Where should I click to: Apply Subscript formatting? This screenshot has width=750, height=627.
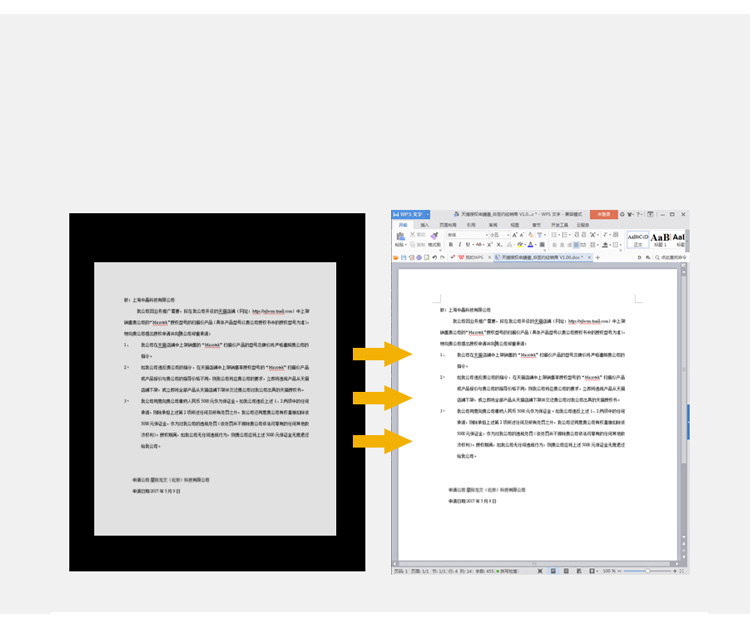[x=499, y=244]
